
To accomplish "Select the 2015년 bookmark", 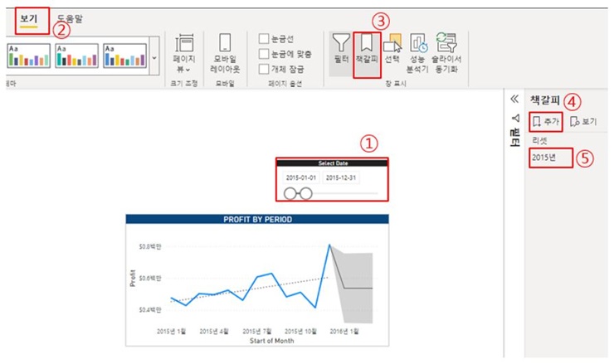I will click(x=544, y=158).
